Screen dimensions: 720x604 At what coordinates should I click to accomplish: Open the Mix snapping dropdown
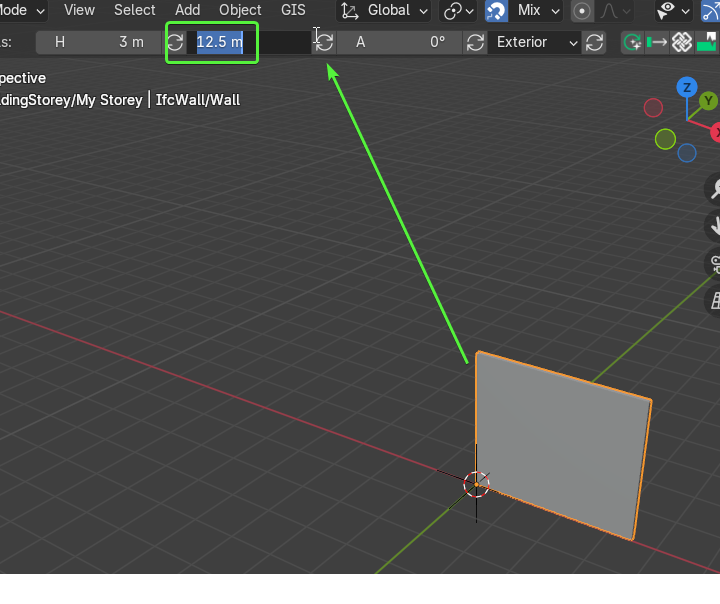(x=535, y=11)
